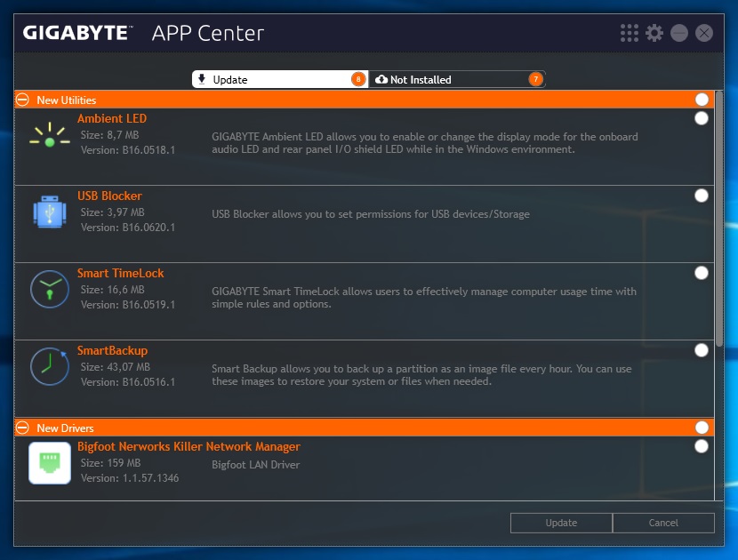This screenshot has height=560, width=738.
Task: Close the APP Center window
Action: (x=704, y=33)
